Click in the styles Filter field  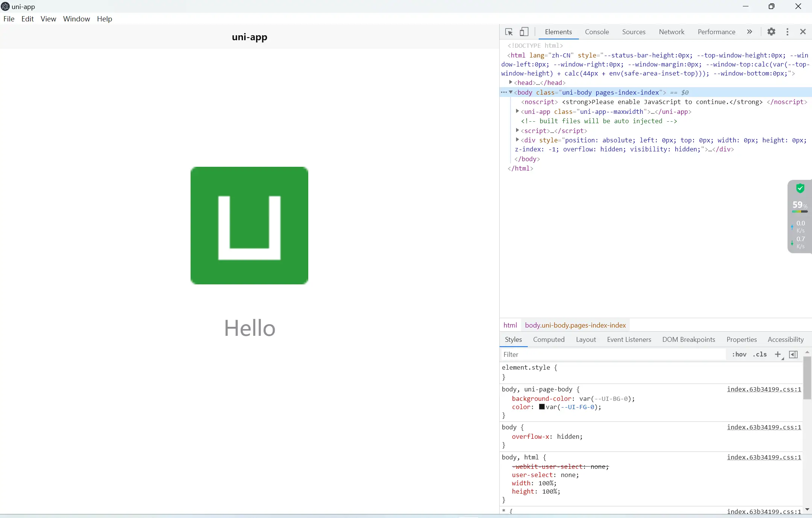tap(613, 355)
